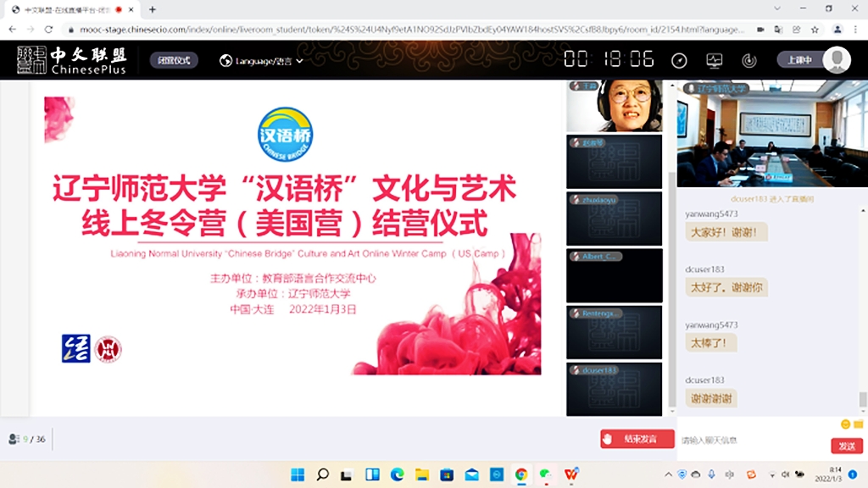868x488 pixels.
Task: Open the emoji picker in chat
Action: coord(845,424)
